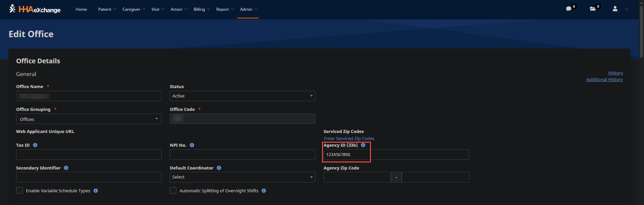Toggle Automatic Splitting of Overnight Shifts
The image size is (644, 205).
[x=173, y=190]
